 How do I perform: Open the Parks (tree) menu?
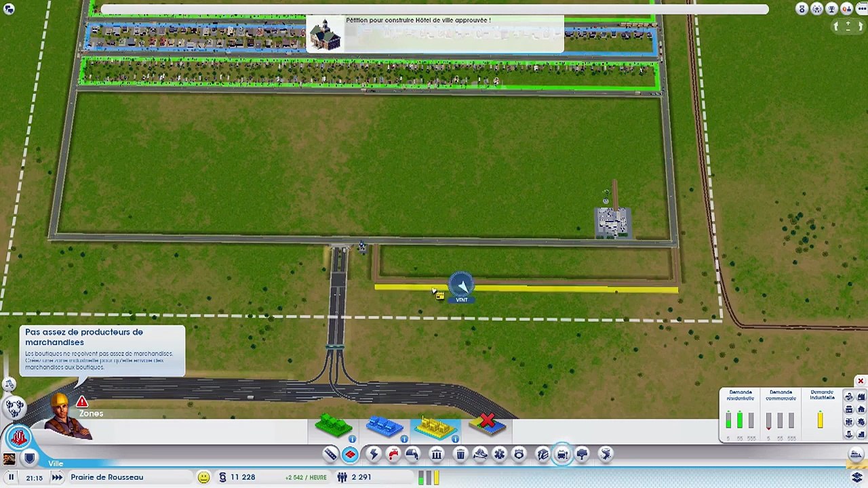click(x=582, y=454)
